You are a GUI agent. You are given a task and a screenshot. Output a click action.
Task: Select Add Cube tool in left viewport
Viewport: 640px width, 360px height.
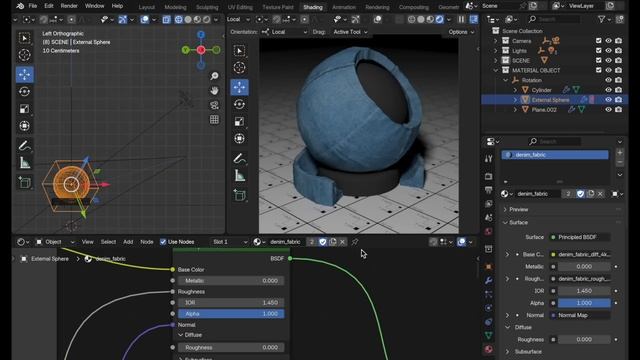point(24,182)
